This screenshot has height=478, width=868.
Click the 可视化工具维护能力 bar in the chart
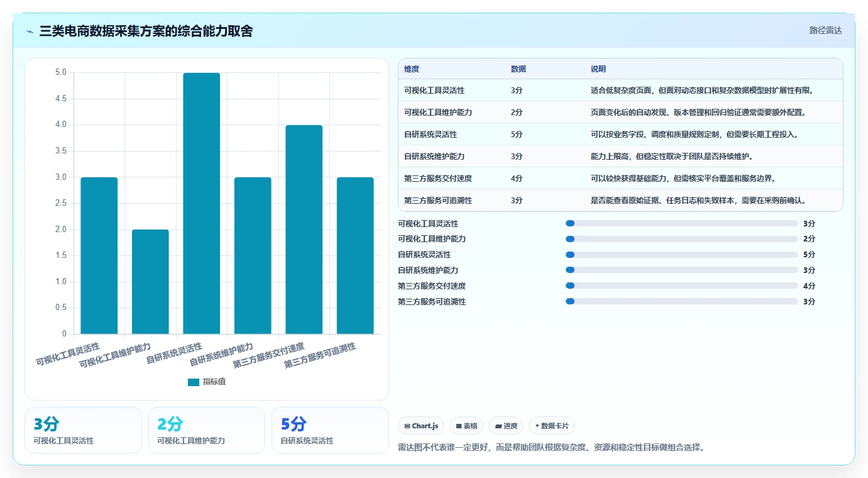point(150,282)
